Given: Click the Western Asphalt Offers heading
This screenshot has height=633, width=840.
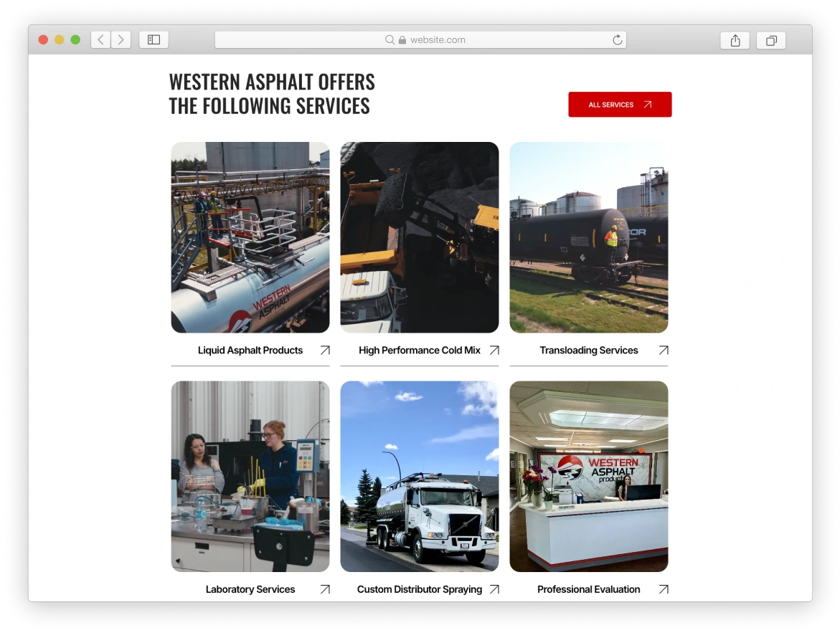Looking at the screenshot, I should (272, 94).
